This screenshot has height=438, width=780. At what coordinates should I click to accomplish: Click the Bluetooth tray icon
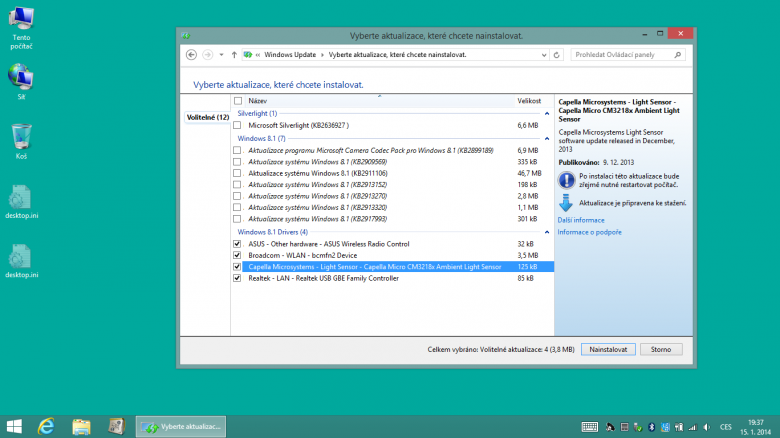point(651,427)
